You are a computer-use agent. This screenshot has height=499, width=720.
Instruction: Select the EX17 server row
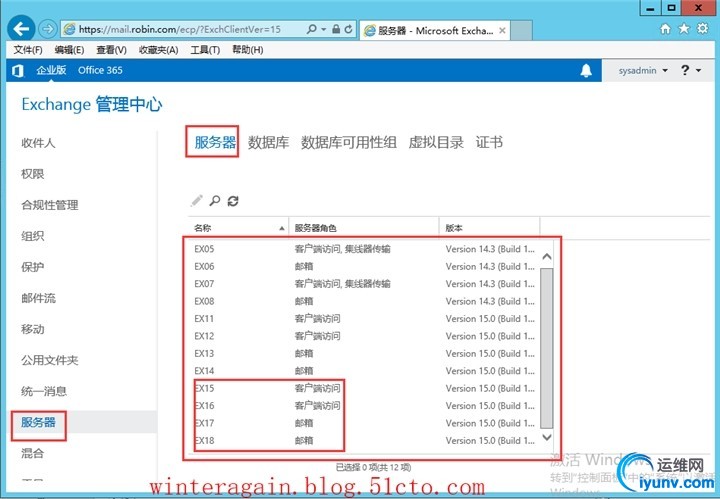coord(365,424)
